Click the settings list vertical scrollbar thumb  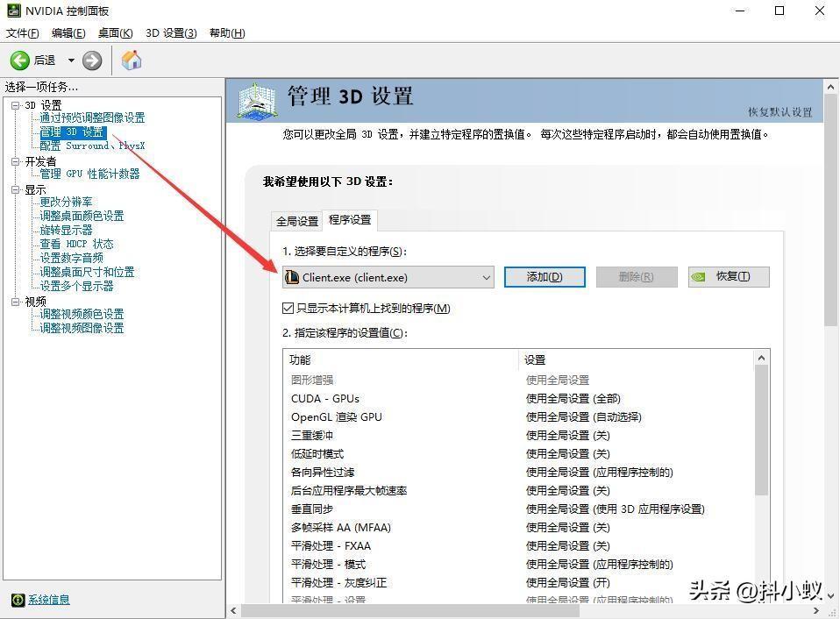pyautogui.click(x=761, y=430)
